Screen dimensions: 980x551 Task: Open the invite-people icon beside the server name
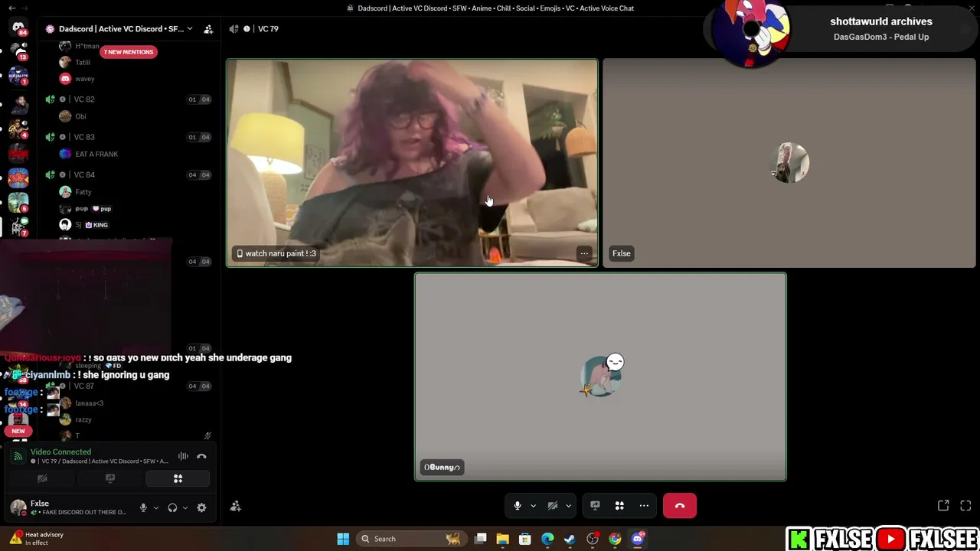click(208, 29)
